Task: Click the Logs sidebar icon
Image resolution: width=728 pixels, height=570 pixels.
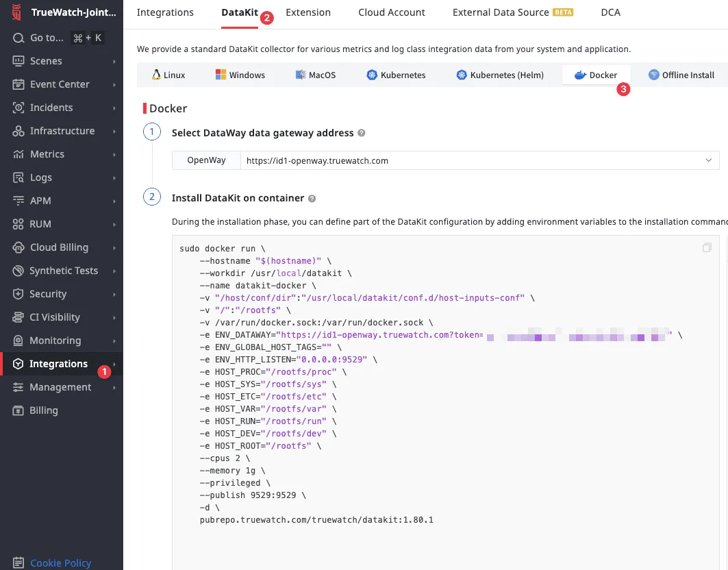Action: [x=18, y=177]
